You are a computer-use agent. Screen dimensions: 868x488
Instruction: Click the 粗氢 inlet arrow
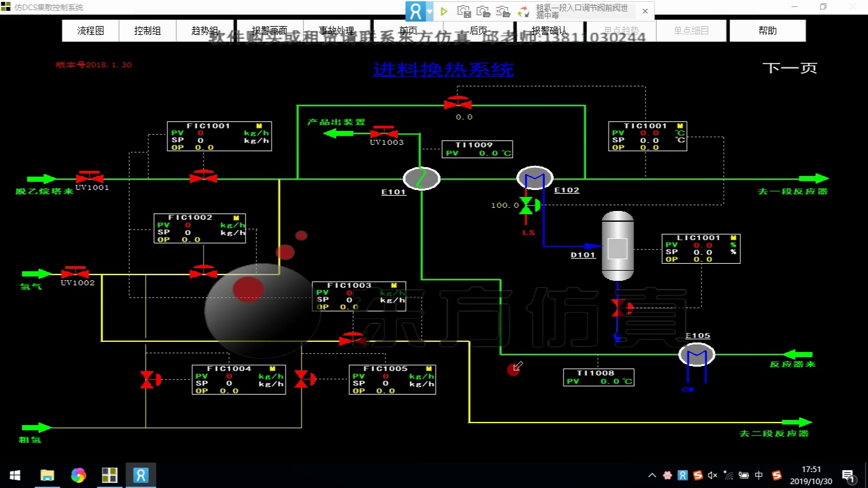point(37,427)
